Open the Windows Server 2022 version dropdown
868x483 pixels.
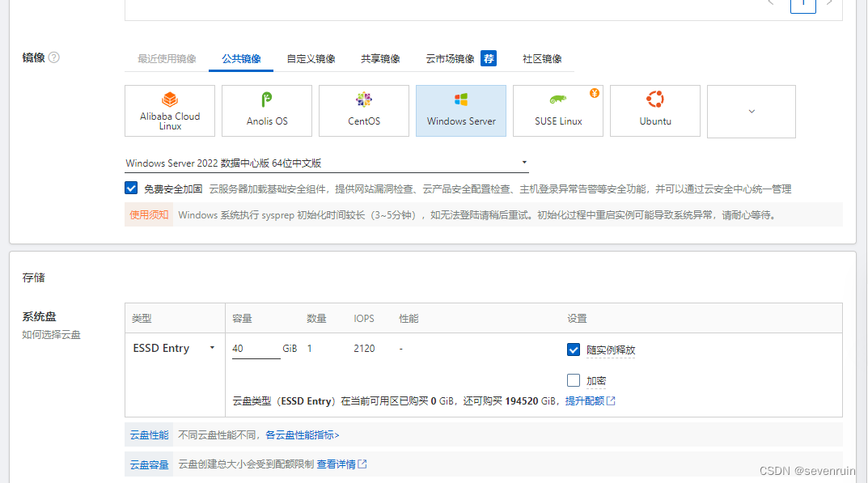327,163
